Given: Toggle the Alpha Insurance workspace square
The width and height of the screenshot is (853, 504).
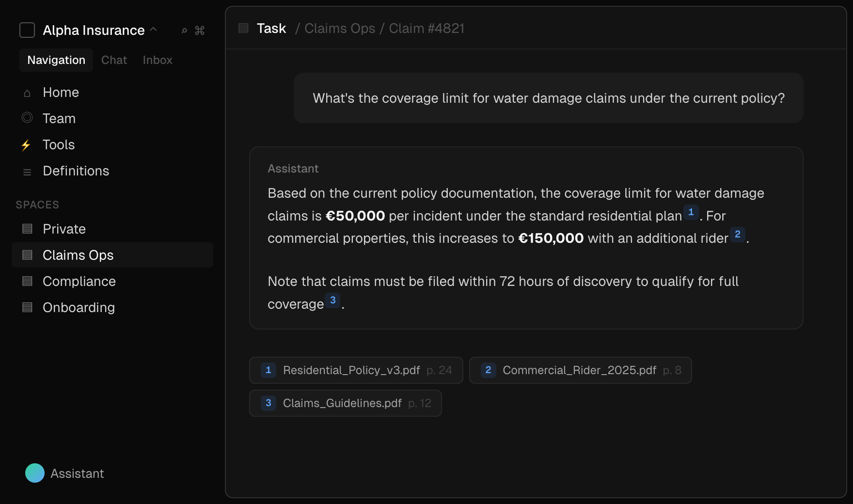Looking at the screenshot, I should pos(27,30).
